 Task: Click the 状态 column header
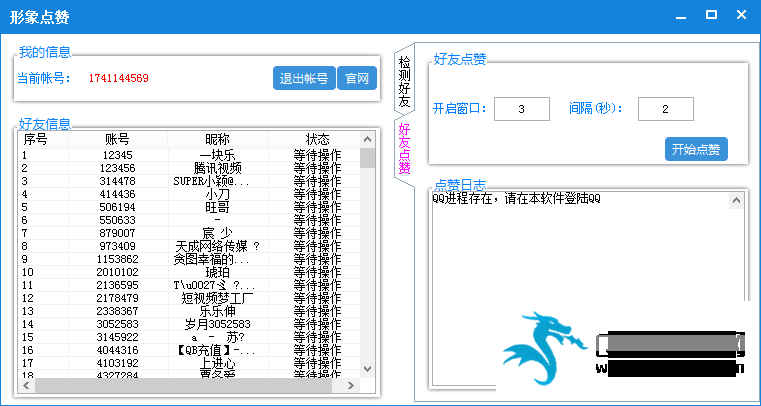tap(317, 139)
